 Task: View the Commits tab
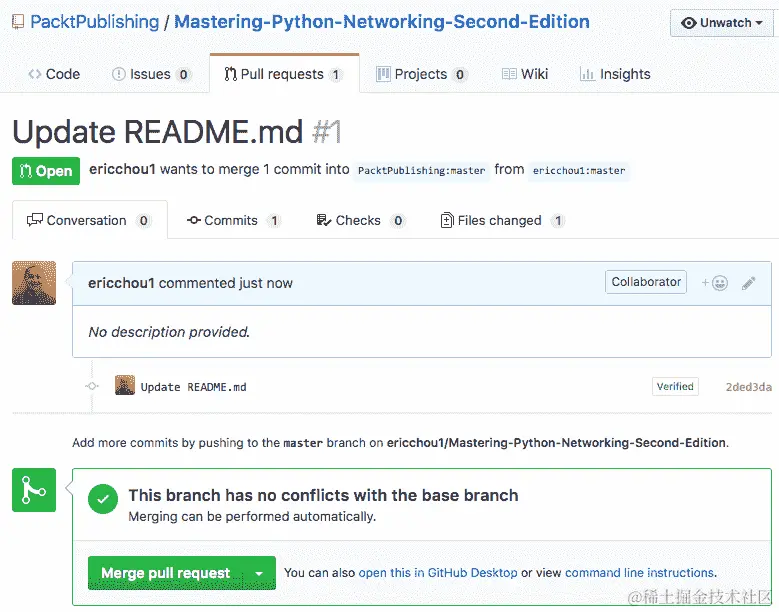click(x=233, y=220)
